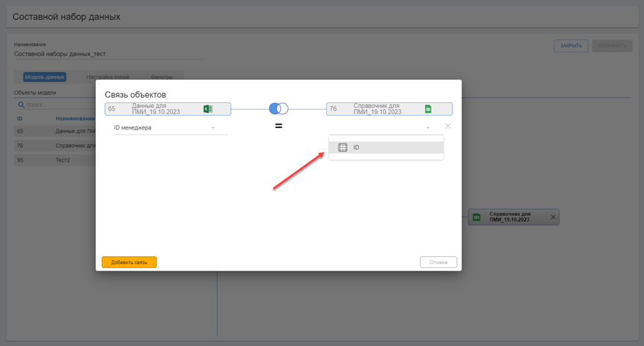Click the sheets icon on the canvas Справочник node
The width and height of the screenshot is (644, 346).
tap(476, 217)
